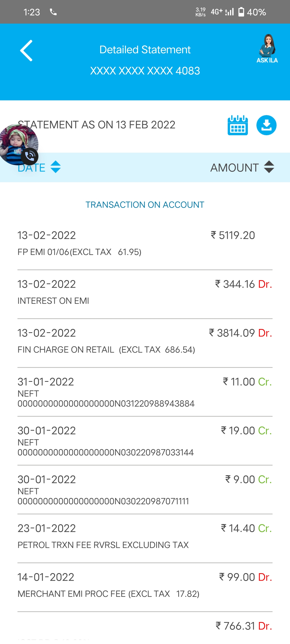Sort transactions by date arrows
The image size is (290, 644).
56,167
